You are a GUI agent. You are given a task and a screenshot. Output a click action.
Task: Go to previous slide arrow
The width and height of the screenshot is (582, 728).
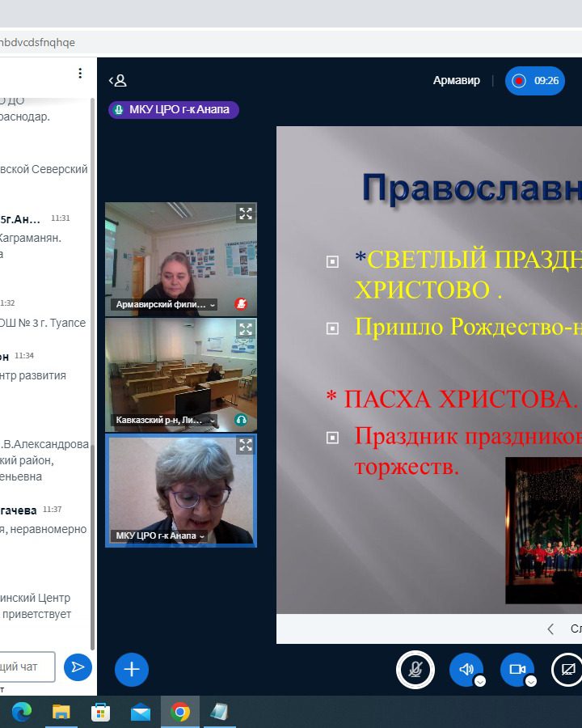coord(550,629)
